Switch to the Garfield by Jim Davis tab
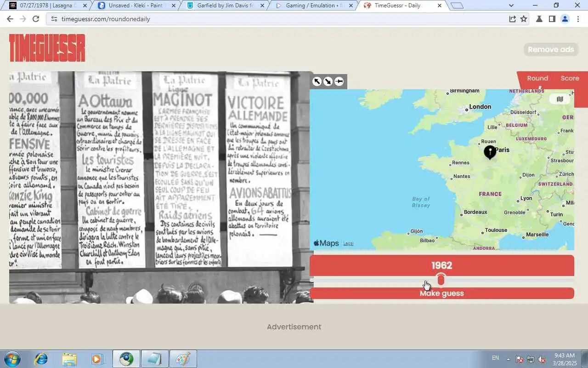This screenshot has height=368, width=588. pos(225,6)
